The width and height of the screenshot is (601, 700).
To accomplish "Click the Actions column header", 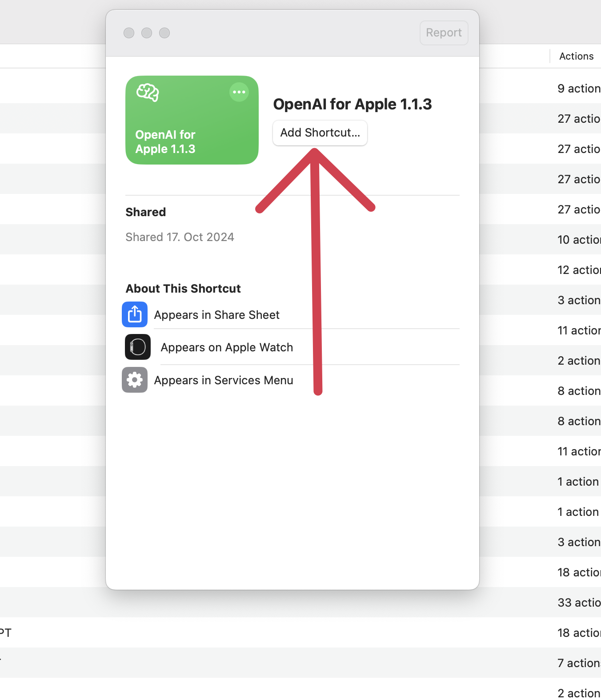I will [577, 56].
